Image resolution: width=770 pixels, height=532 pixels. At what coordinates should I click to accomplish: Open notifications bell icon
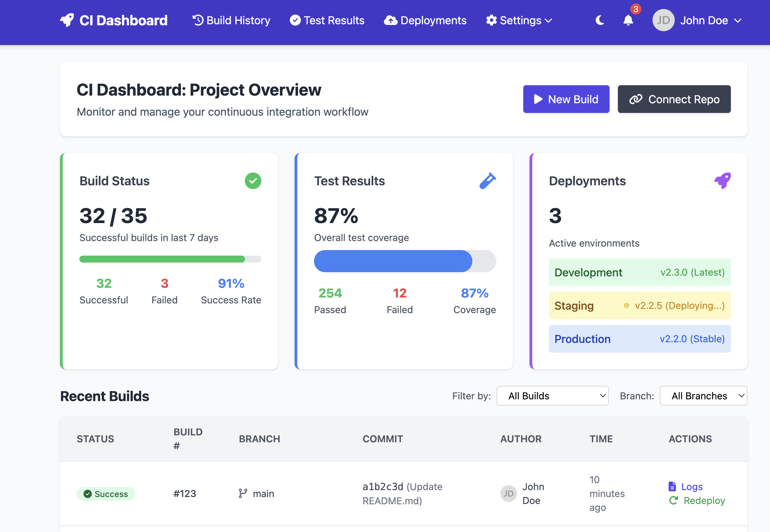click(628, 20)
